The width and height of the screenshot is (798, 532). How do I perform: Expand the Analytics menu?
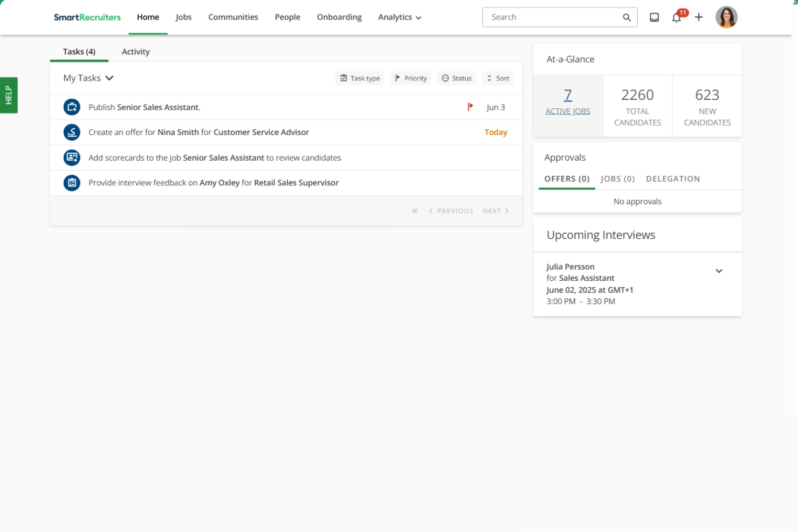[x=400, y=17]
